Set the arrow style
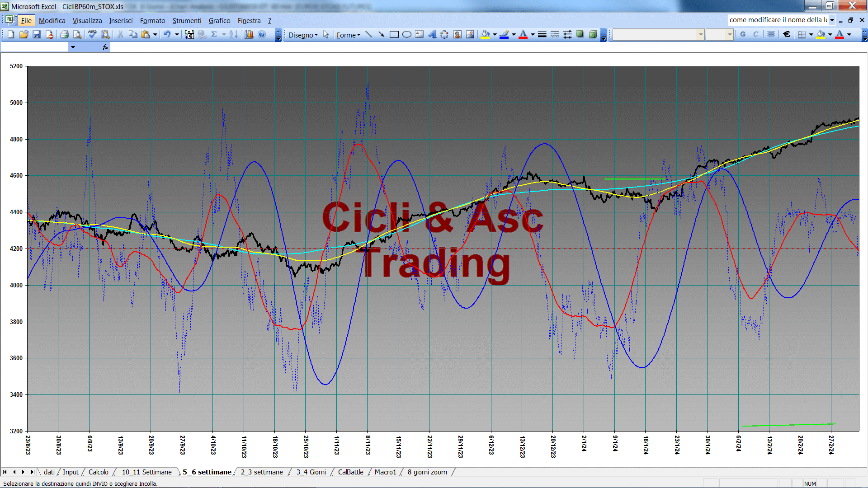868x488 pixels. pos(567,34)
